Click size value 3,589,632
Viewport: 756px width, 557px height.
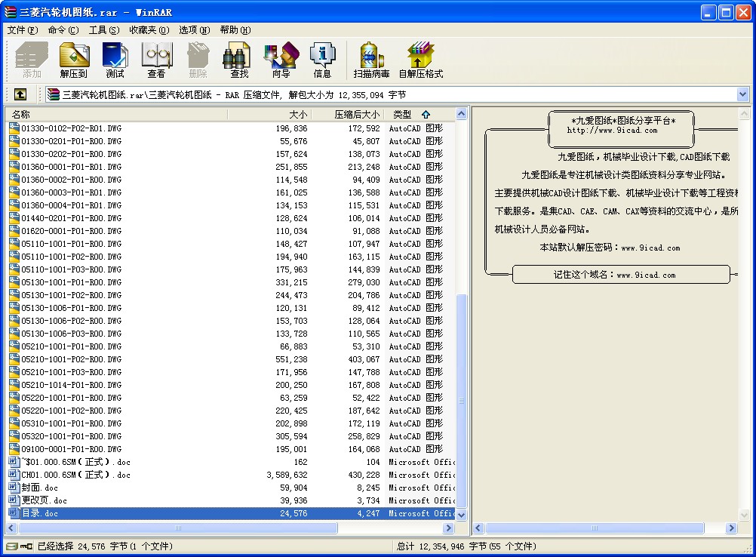[x=287, y=475]
